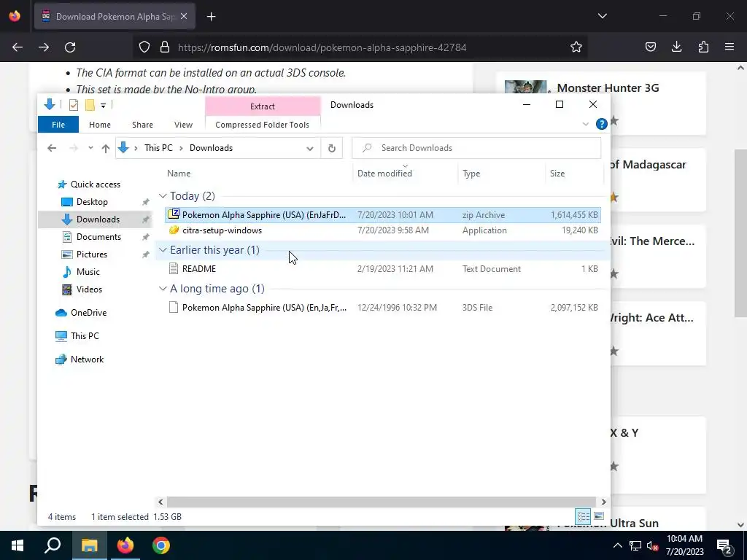Open the list all tabs chevron
The width and height of the screenshot is (747, 560).
click(x=602, y=16)
